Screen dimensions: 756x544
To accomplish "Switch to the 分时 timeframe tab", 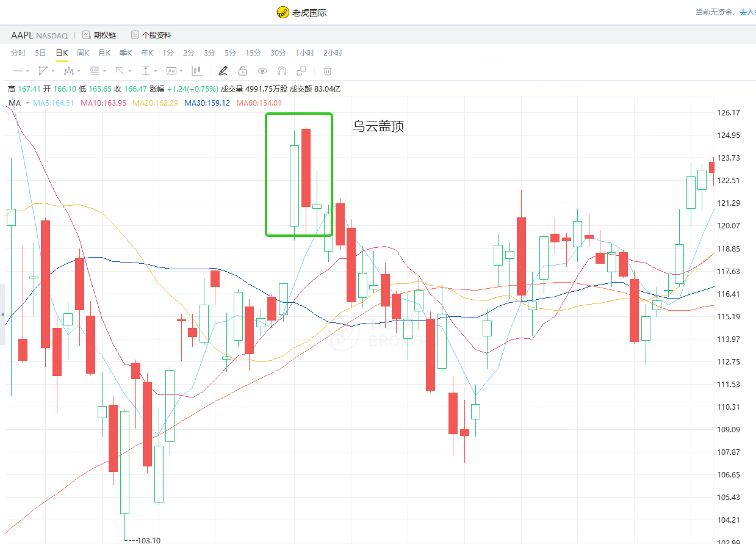I will pyautogui.click(x=18, y=53).
